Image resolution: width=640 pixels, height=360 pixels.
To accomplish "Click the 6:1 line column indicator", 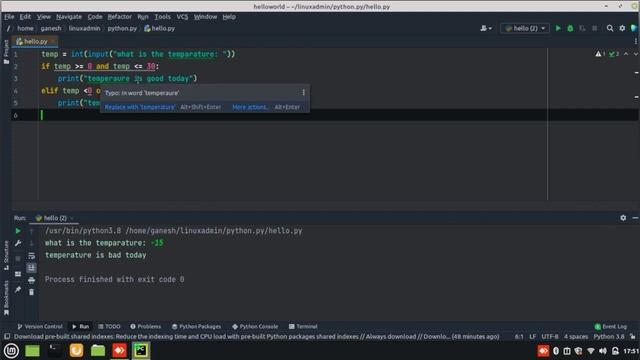I will click(x=519, y=337).
